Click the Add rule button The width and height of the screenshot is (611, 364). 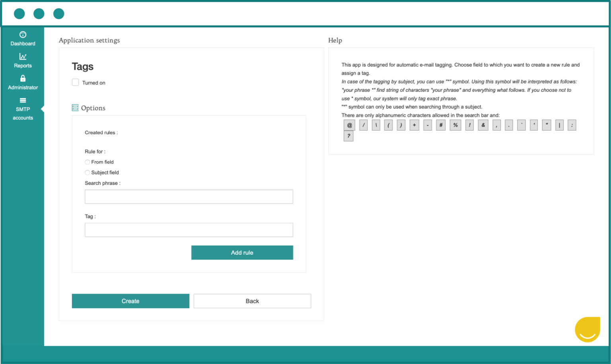click(x=242, y=252)
